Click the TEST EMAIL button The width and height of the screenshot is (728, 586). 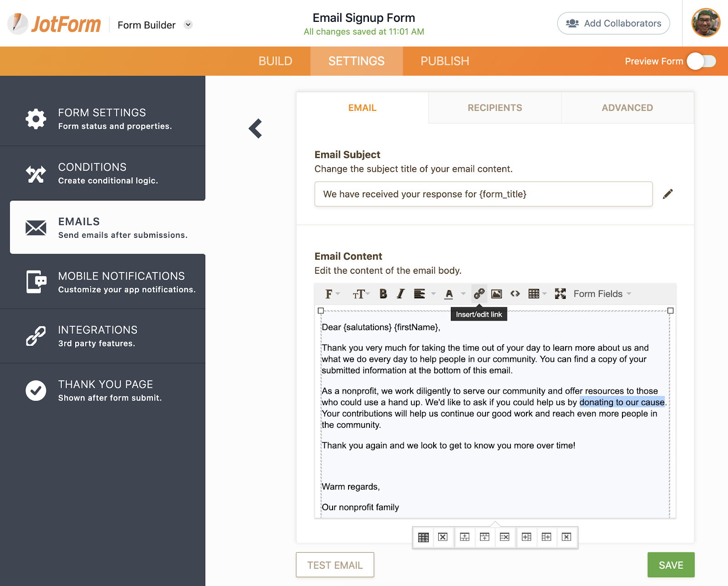point(335,565)
